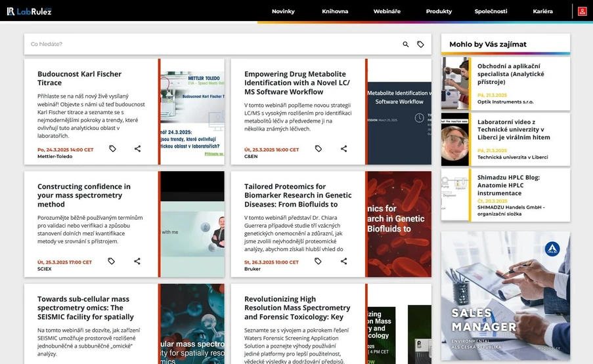Screen dimensions: 593x364
Task: Click 'Bruker' organizer name
Action: (252, 269)
